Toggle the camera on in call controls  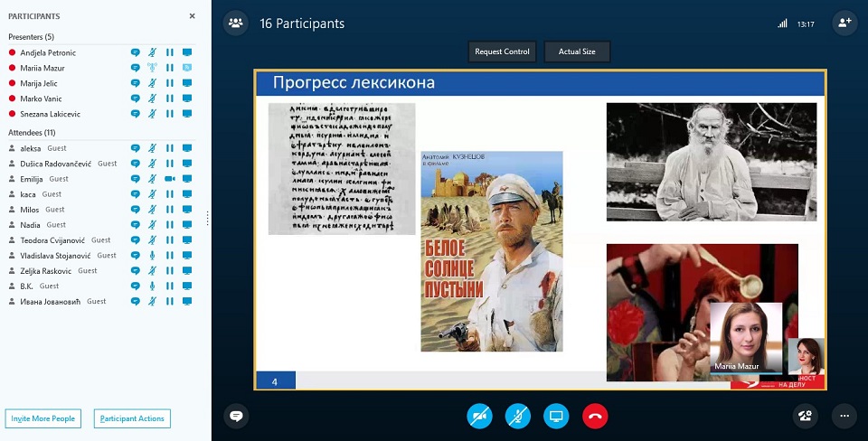click(x=479, y=416)
